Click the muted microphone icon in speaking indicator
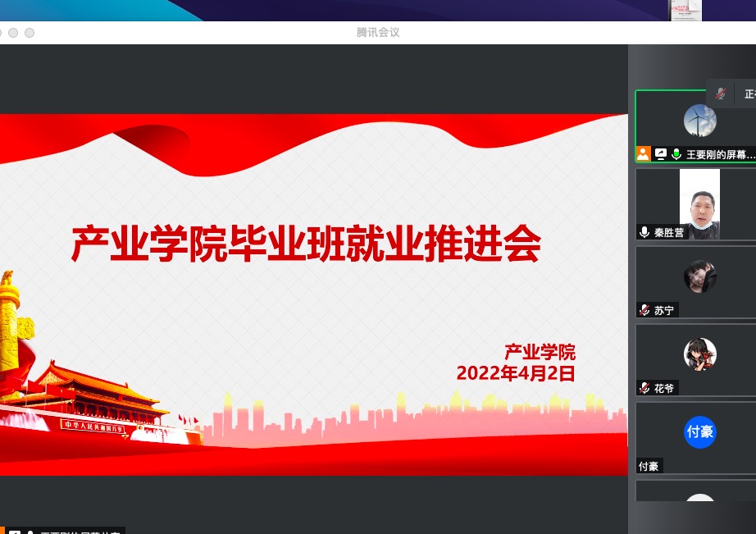This screenshot has width=756, height=534. tap(721, 94)
